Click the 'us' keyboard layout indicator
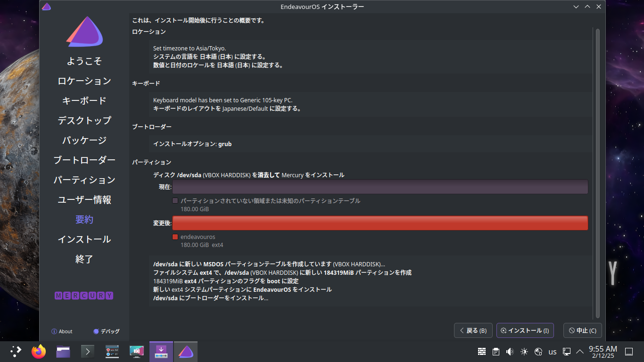Image resolution: width=644 pixels, height=362 pixels. [553, 352]
